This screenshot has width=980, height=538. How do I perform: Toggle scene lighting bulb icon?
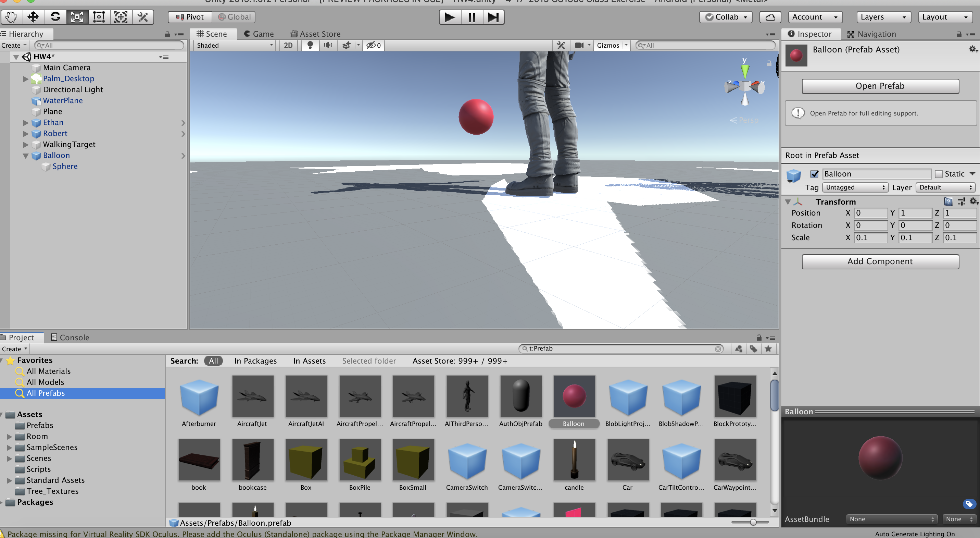[310, 45]
